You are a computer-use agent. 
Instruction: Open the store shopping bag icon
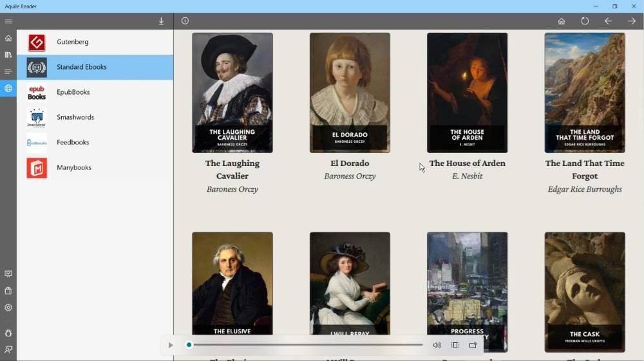(x=8, y=291)
